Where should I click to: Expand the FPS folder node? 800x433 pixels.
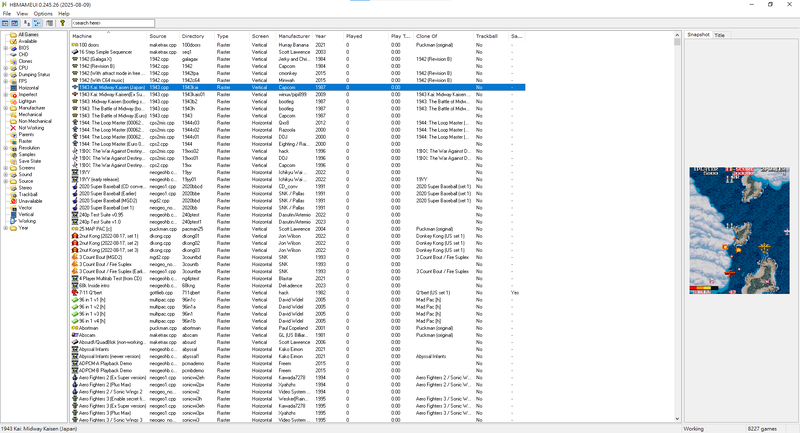[6, 81]
